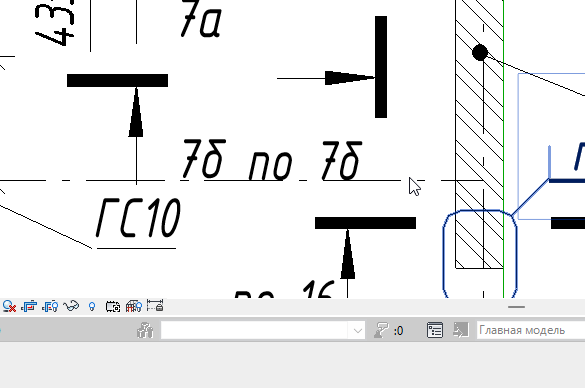Toggle Show Crop Region icon with lightbulb
The width and height of the screenshot is (585, 388).
(50, 307)
